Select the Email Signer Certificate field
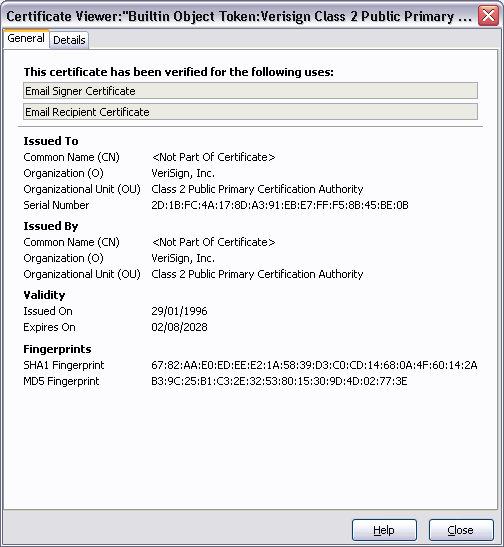 click(250, 91)
